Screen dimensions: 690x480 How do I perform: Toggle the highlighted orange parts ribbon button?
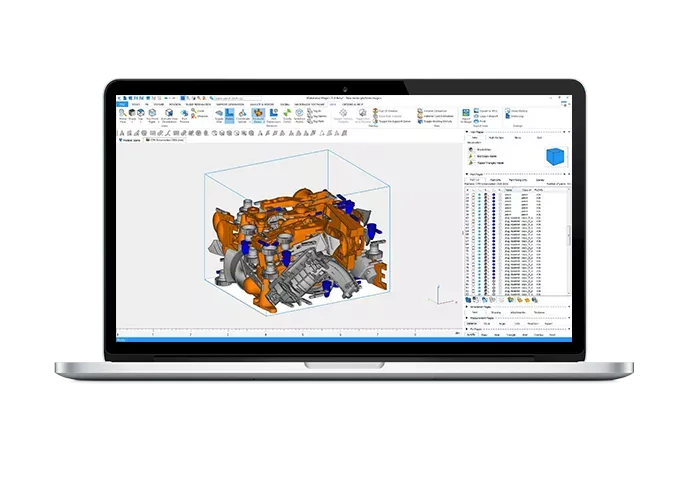[258, 116]
